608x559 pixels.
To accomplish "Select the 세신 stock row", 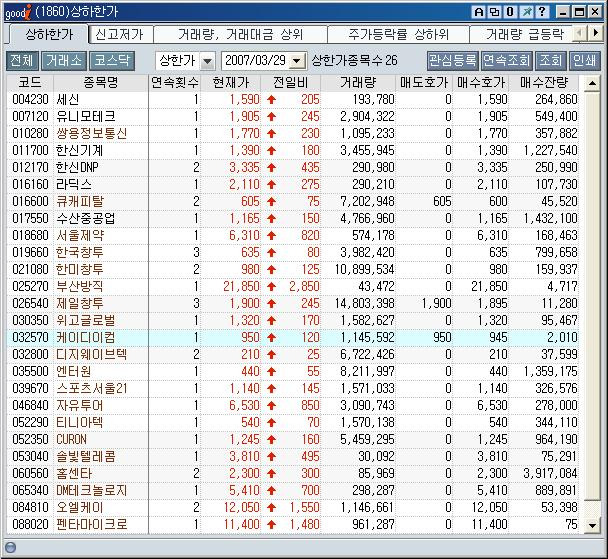I will coord(293,99).
